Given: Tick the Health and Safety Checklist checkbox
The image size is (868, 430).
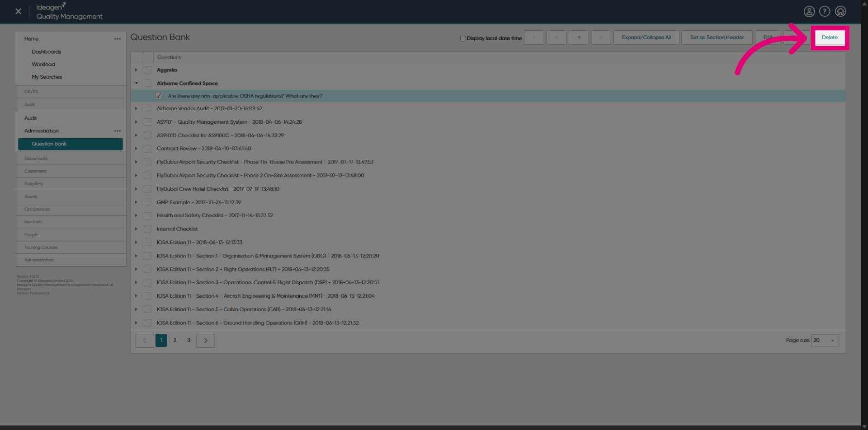Looking at the screenshot, I should coord(147,215).
